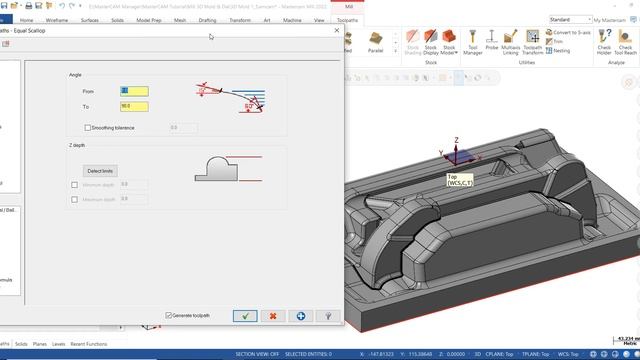Click the Art ribbon tab
The height and width of the screenshot is (360, 640).
[267, 20]
